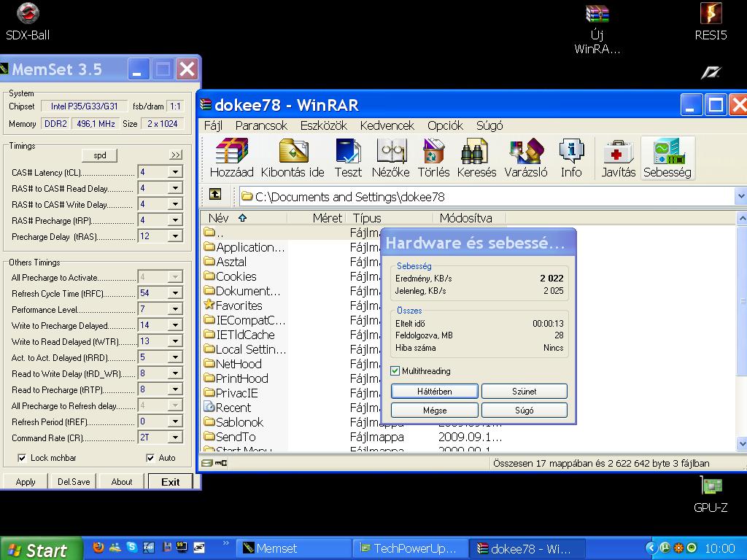The width and height of the screenshot is (747, 560).
Task: Open the Nézőke viewer tool
Action: (391, 157)
